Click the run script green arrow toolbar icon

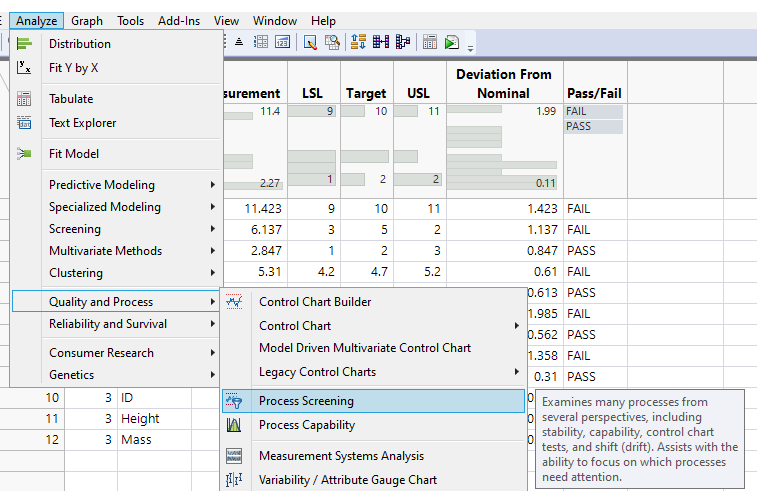[452, 42]
